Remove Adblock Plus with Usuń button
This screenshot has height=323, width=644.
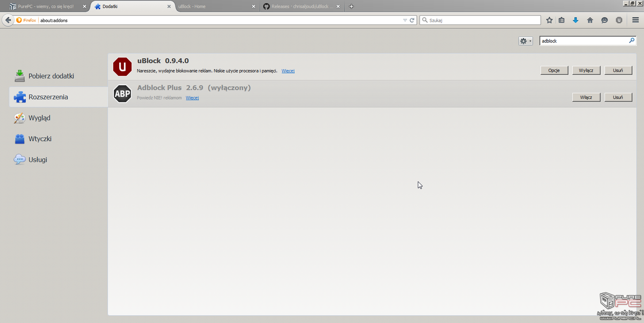pyautogui.click(x=618, y=97)
